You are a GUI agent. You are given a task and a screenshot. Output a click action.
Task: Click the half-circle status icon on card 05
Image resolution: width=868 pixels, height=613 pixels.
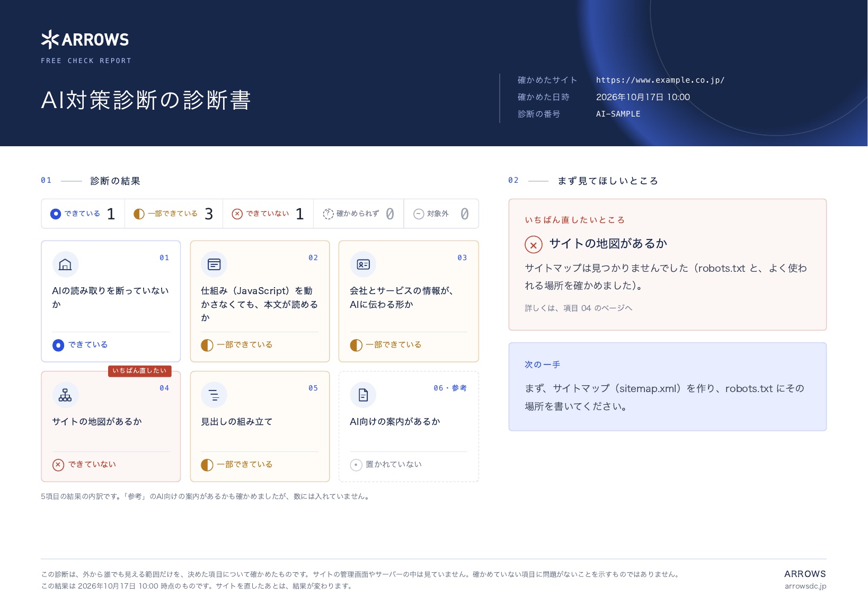[x=207, y=465]
